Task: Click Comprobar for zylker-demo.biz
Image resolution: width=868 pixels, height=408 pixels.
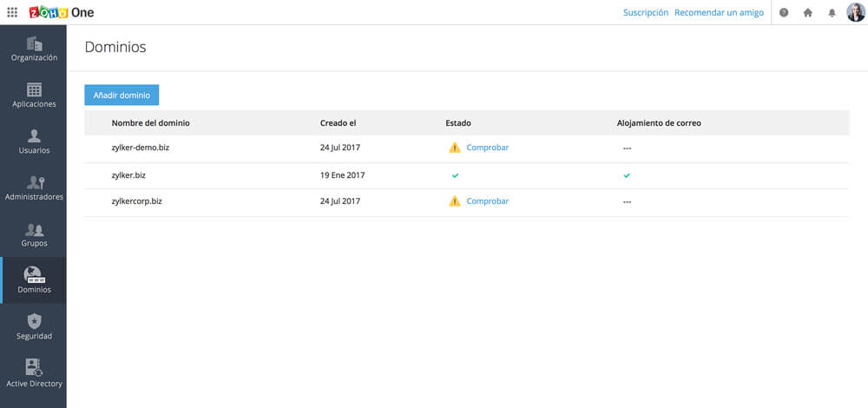Action: pyautogui.click(x=487, y=148)
